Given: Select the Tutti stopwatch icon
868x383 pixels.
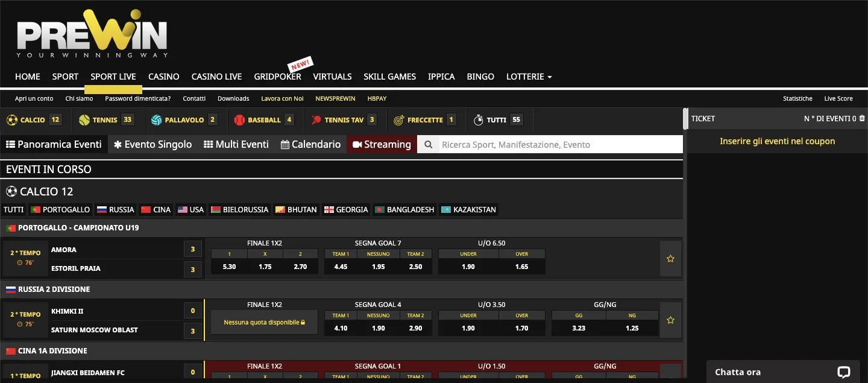Looking at the screenshot, I should pyautogui.click(x=478, y=119).
